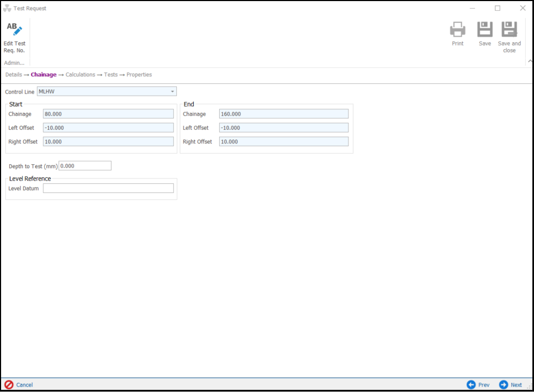Select the End Right Offset field
The height and width of the screenshot is (392, 534).
coord(284,142)
